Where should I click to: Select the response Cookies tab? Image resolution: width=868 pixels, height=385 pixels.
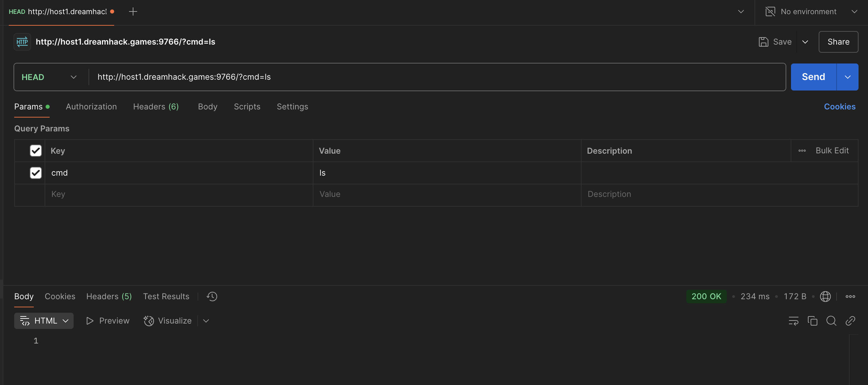[x=60, y=296]
